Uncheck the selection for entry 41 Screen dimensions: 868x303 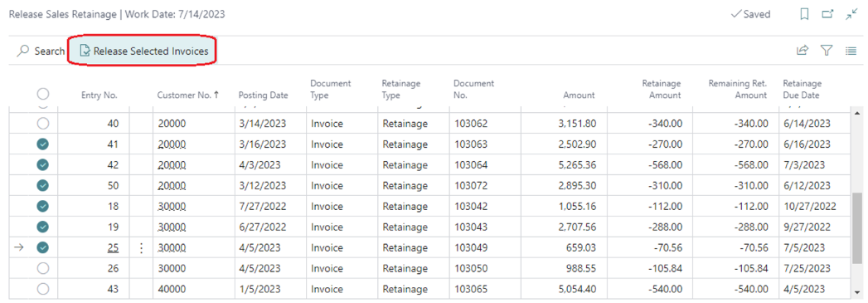[x=42, y=144]
